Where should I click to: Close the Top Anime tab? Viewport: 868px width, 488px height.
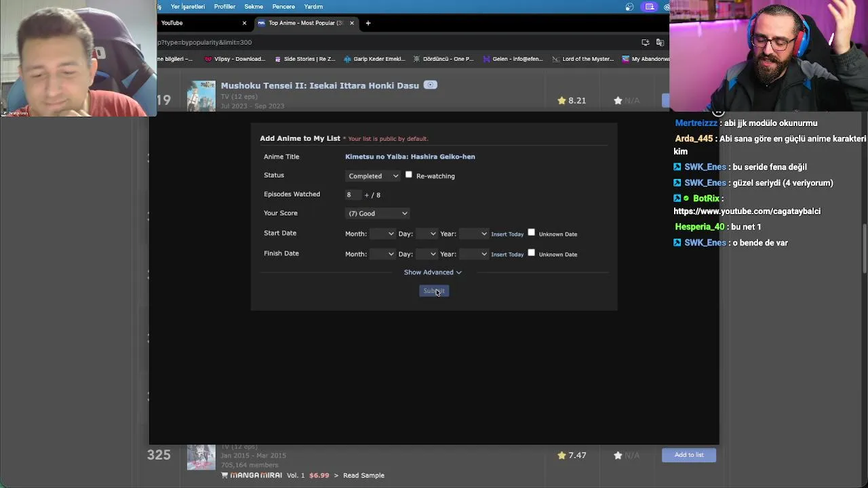tap(352, 23)
